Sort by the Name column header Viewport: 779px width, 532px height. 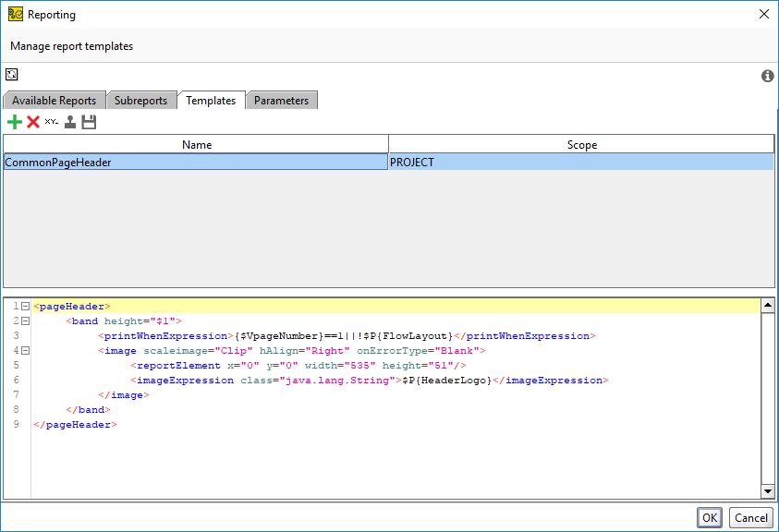[196, 144]
